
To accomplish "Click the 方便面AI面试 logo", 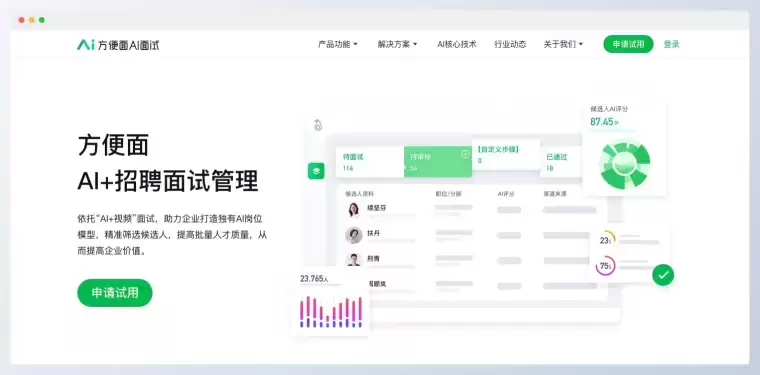I will pos(118,45).
